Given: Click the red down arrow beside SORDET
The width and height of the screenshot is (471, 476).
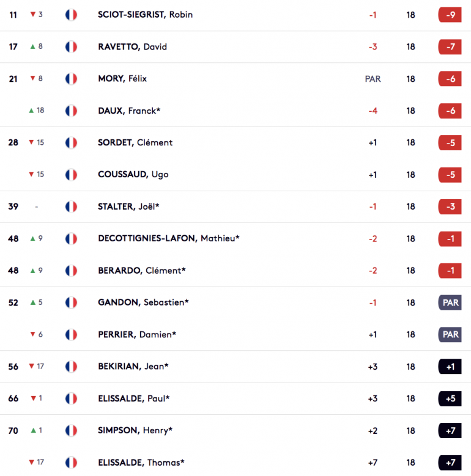Looking at the screenshot, I should (31, 142).
